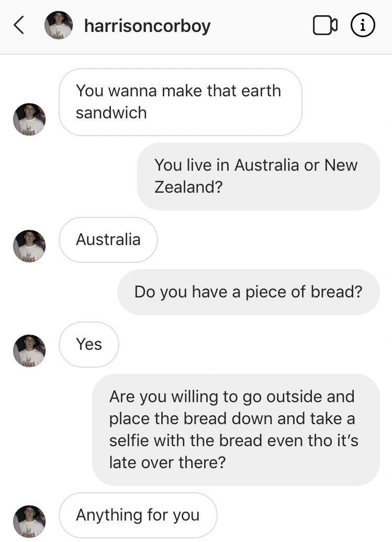Tap the back arrow icon
This screenshot has height=542, width=392.
[18, 25]
